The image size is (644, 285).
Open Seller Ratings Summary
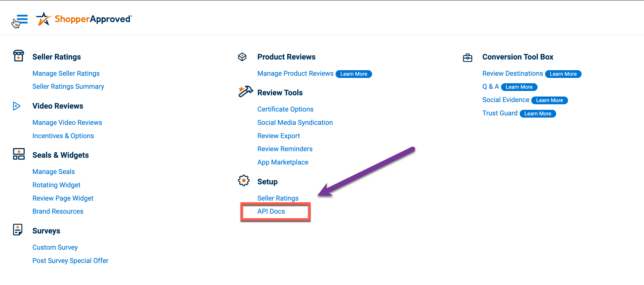[x=68, y=87]
